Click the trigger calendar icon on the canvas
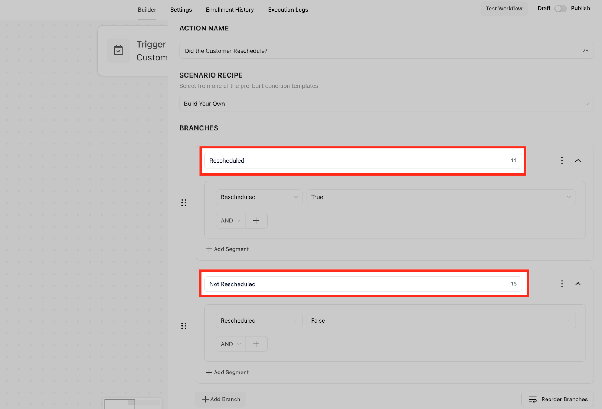 tap(118, 50)
